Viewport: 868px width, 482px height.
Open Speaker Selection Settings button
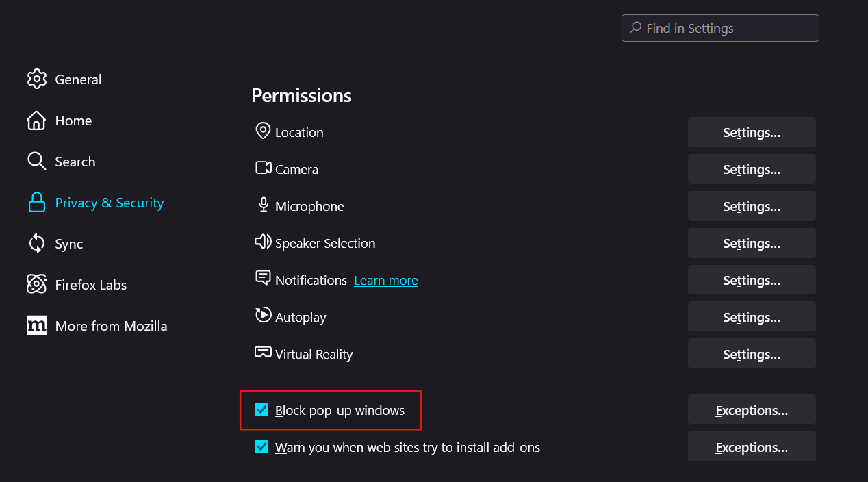tap(751, 243)
